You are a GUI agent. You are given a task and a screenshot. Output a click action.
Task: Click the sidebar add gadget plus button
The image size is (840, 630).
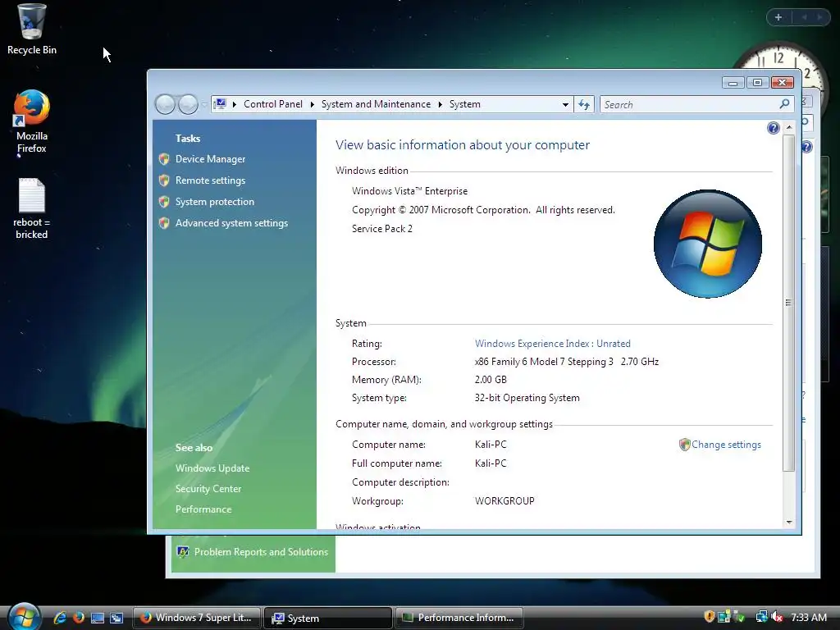click(x=778, y=17)
